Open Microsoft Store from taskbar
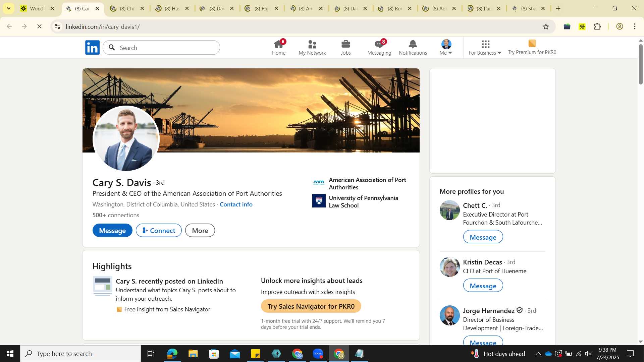Image resolution: width=644 pixels, height=362 pixels. (214, 354)
